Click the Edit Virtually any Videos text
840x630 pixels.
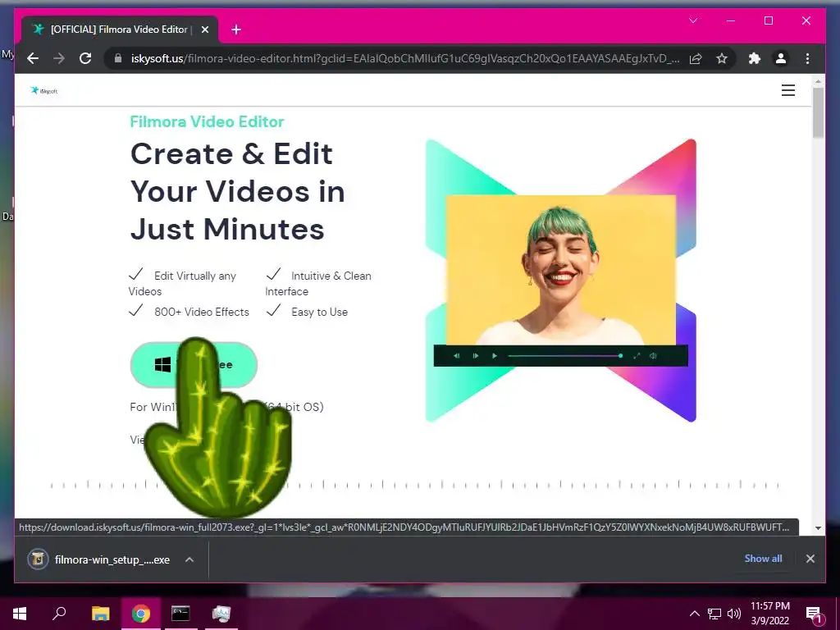coord(182,283)
